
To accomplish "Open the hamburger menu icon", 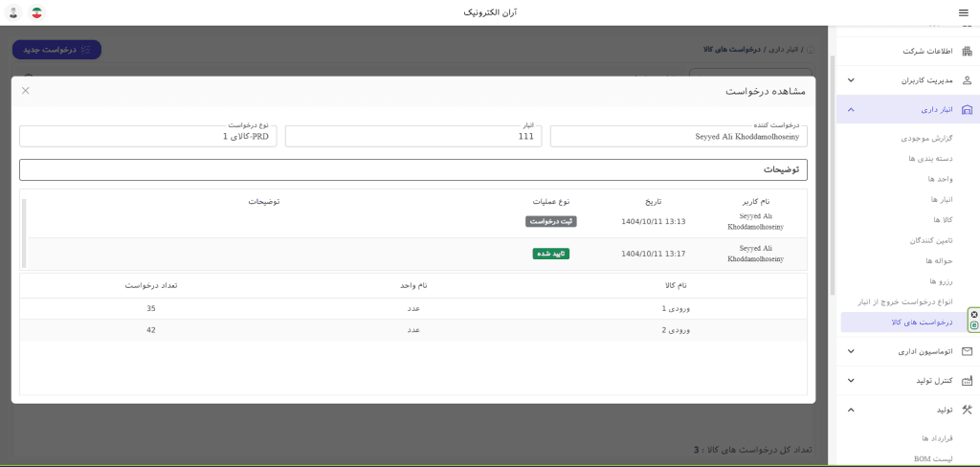I will coord(962,12).
